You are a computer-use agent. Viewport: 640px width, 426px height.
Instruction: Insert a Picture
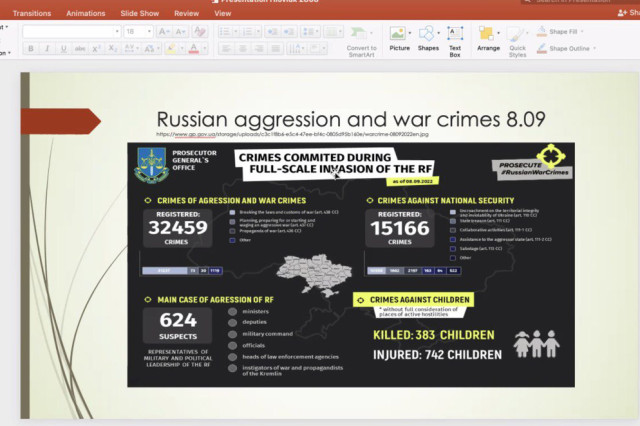(x=399, y=39)
